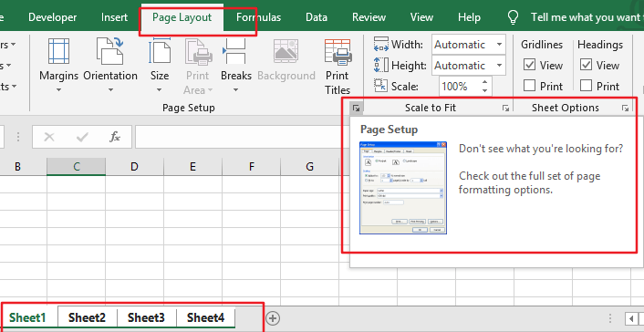Screen dimensions: 644x332
Task: Choose a paper Size
Action: (160, 67)
